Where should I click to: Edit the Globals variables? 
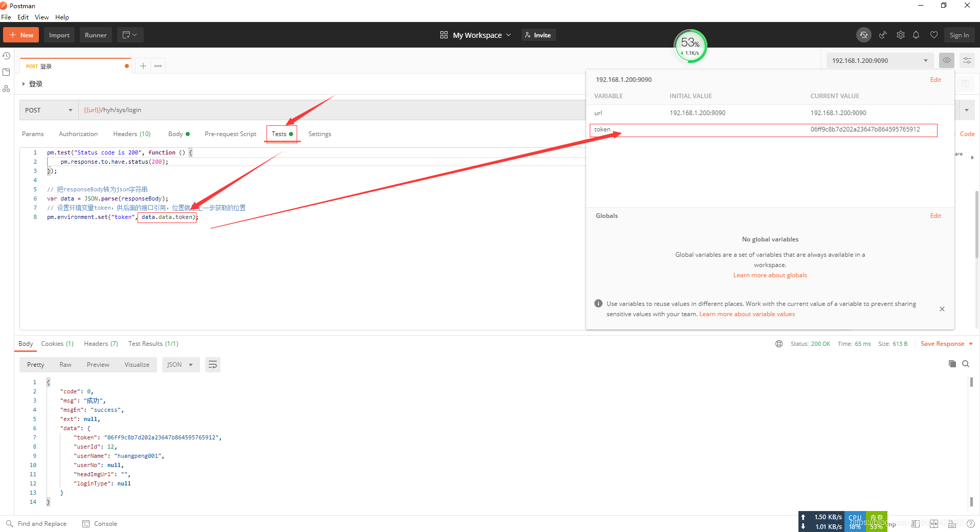[936, 216]
